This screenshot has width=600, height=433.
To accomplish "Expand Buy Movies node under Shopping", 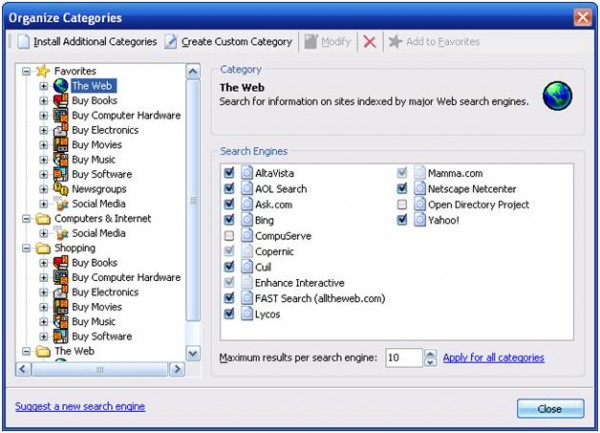I will coord(44,307).
